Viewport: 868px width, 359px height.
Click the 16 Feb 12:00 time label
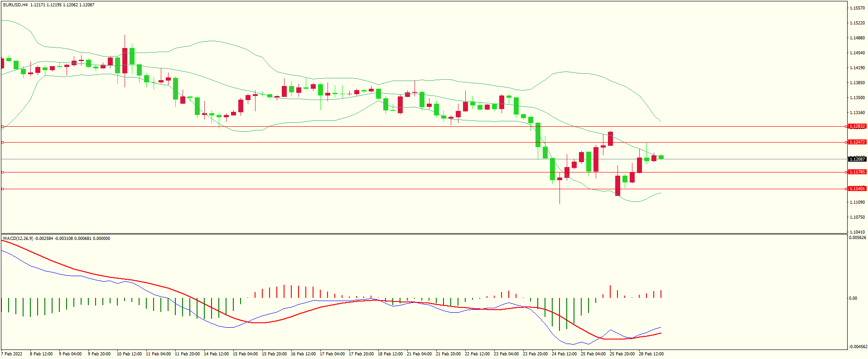point(303,354)
